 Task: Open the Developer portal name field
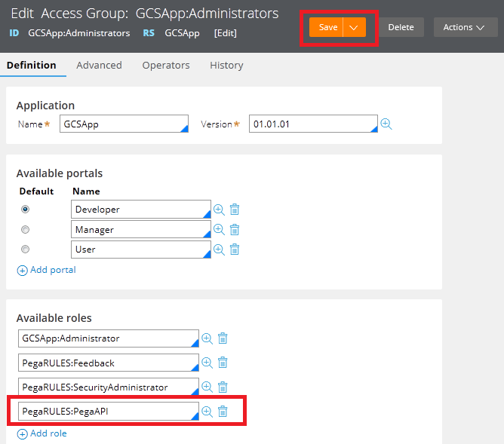click(141, 210)
